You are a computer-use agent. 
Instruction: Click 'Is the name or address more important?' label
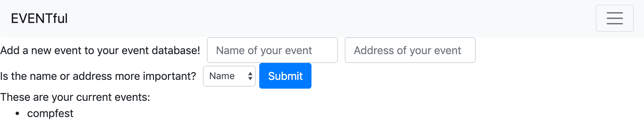[98, 76]
